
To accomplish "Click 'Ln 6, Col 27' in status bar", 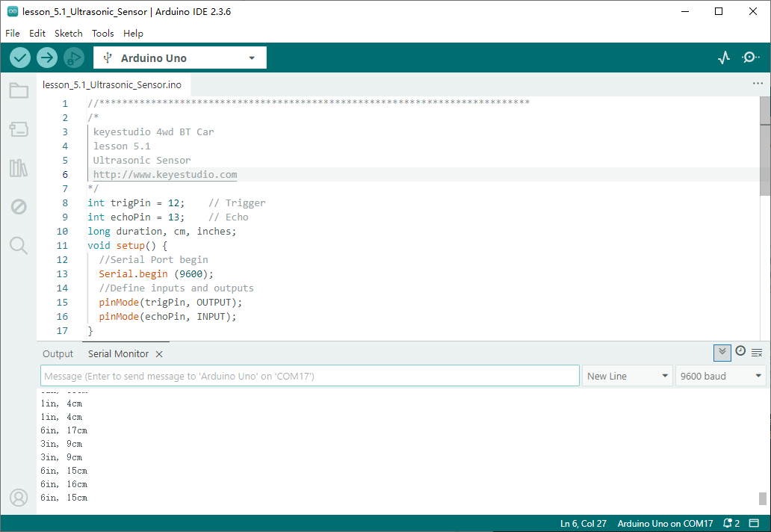I will pyautogui.click(x=583, y=524).
